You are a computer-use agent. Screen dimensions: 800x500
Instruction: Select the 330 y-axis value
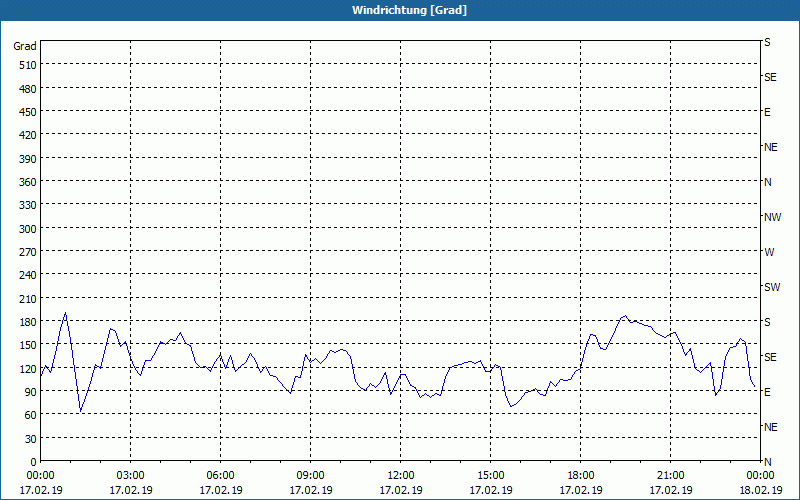tap(29, 205)
